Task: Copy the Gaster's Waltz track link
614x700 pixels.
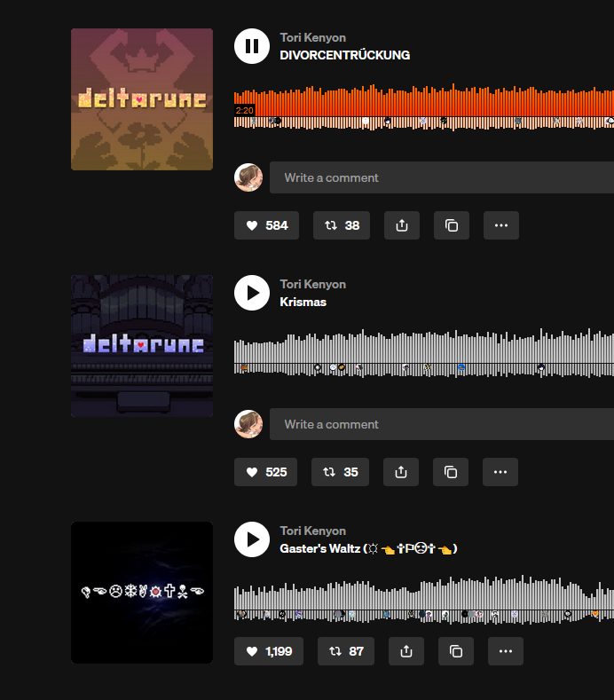Action: [456, 651]
